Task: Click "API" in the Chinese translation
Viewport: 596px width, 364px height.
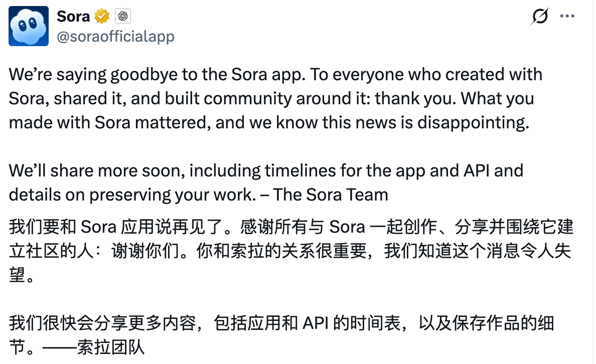Action: click(x=316, y=323)
